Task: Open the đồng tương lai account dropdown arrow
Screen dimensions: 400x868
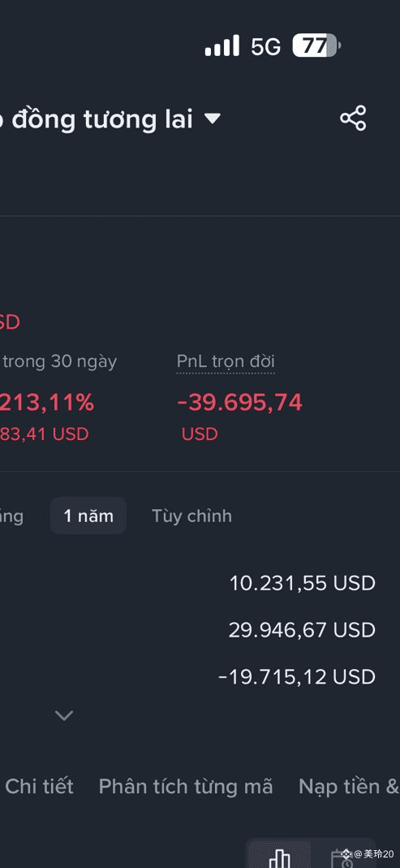Action: 213,119
